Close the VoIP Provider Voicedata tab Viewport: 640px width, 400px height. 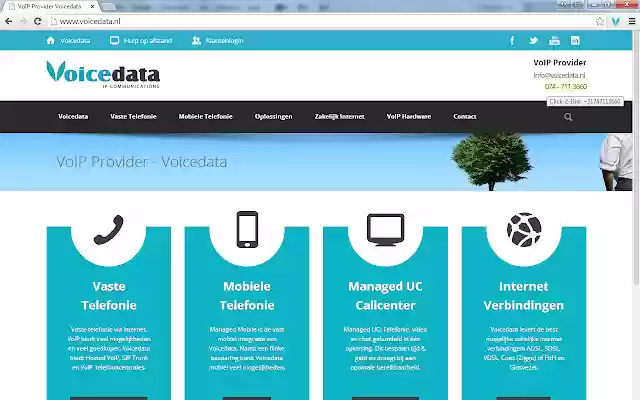coord(93,7)
